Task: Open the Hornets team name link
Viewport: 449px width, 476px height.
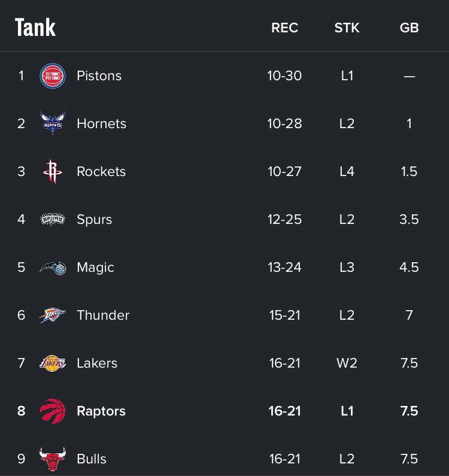Action: tap(101, 124)
